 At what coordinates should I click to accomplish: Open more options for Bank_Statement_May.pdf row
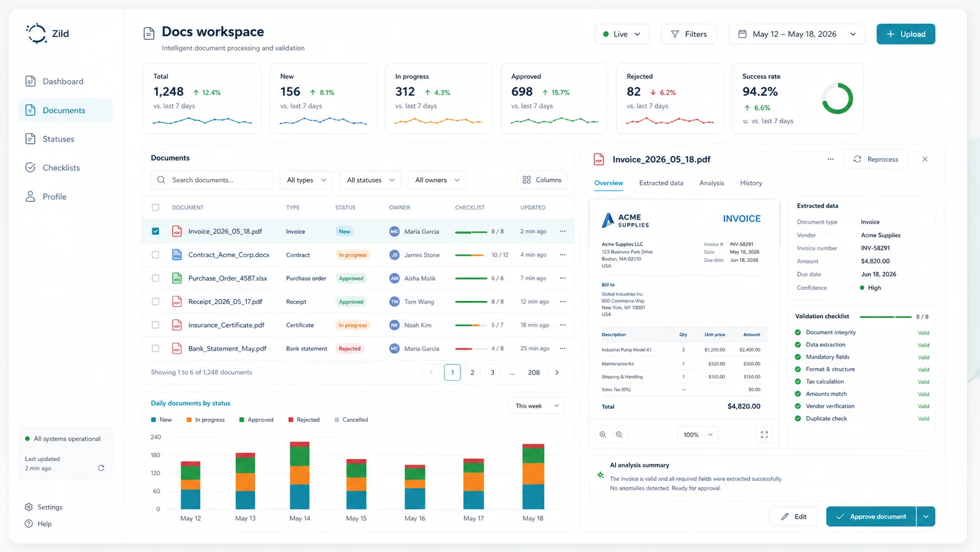[563, 348]
